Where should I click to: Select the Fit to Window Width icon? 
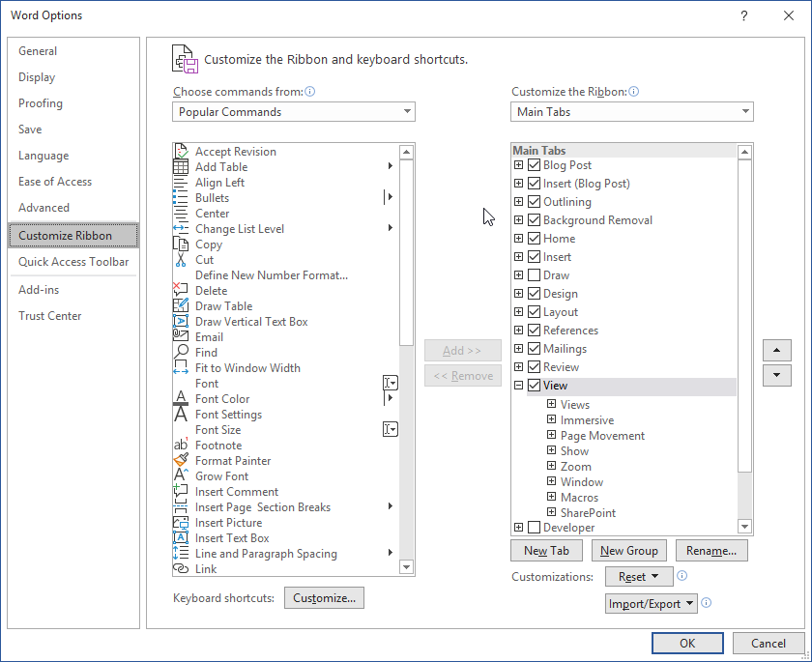pos(181,368)
